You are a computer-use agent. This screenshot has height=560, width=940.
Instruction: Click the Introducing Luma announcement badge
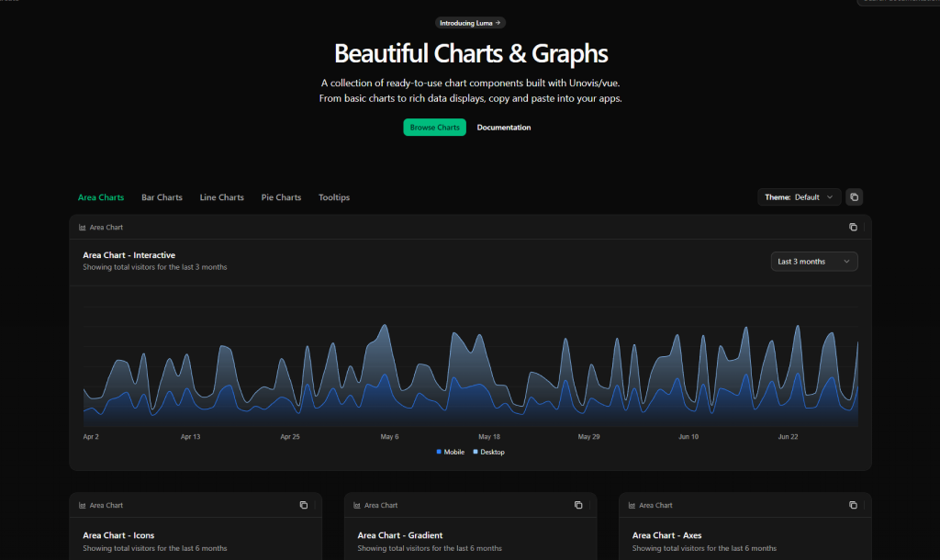tap(470, 22)
